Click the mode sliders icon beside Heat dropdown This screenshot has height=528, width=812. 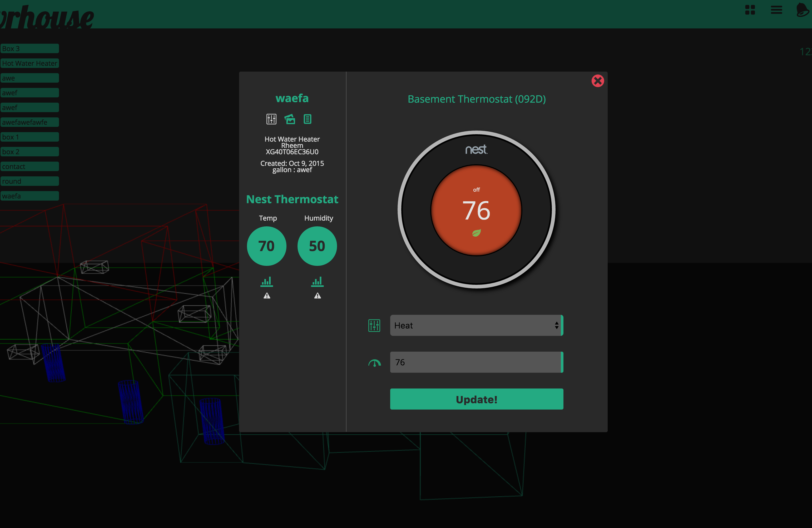[374, 325]
